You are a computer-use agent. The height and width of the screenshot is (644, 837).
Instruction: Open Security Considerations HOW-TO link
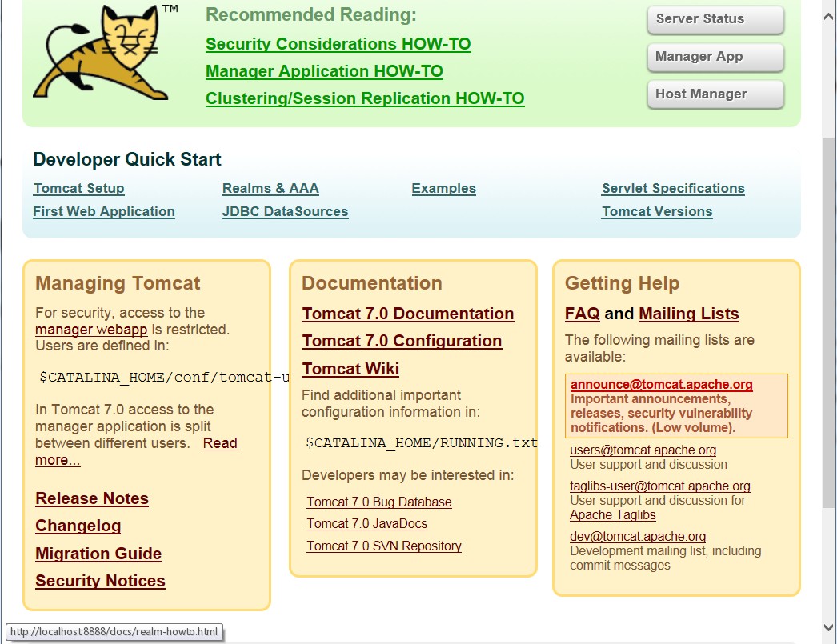click(338, 44)
